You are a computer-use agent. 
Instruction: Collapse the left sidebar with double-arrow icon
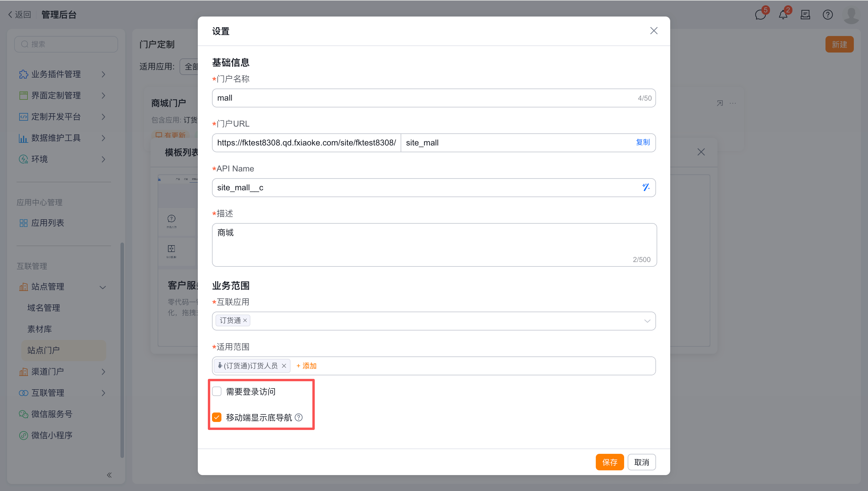[x=109, y=475]
